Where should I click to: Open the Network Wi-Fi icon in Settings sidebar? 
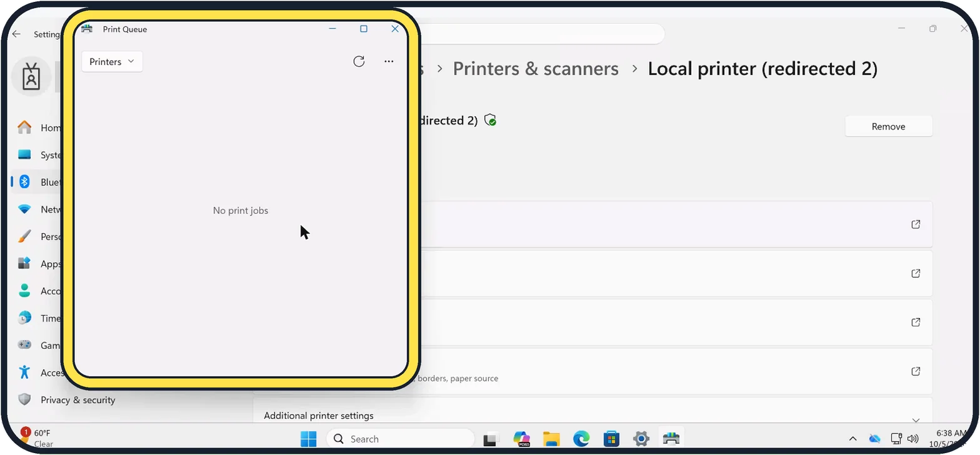coord(24,209)
